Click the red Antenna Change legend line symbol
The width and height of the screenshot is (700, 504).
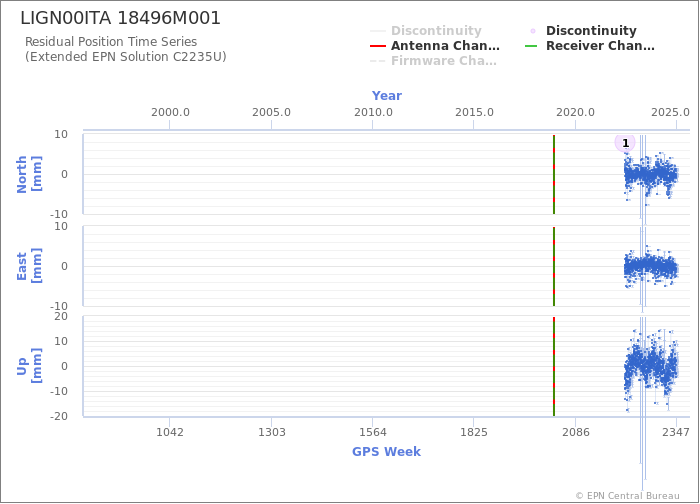coord(378,46)
